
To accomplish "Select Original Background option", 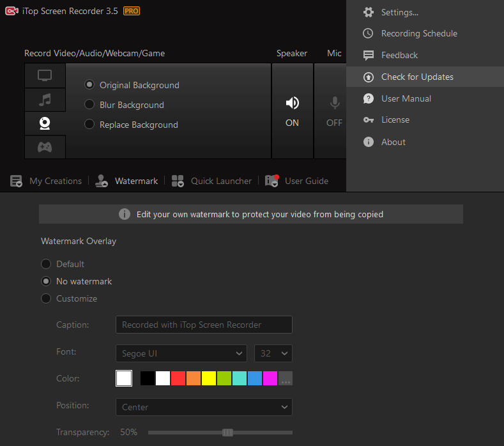I will pos(132,85).
